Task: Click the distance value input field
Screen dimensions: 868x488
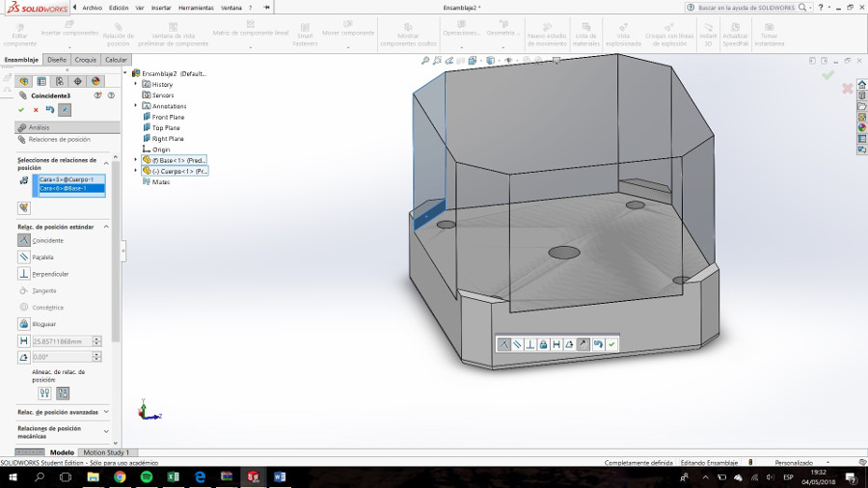Action: (x=62, y=341)
